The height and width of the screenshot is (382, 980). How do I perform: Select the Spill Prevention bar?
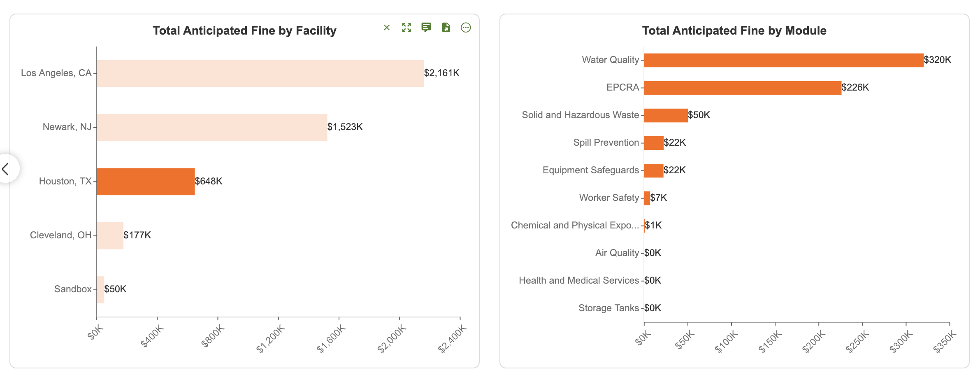coord(654,143)
